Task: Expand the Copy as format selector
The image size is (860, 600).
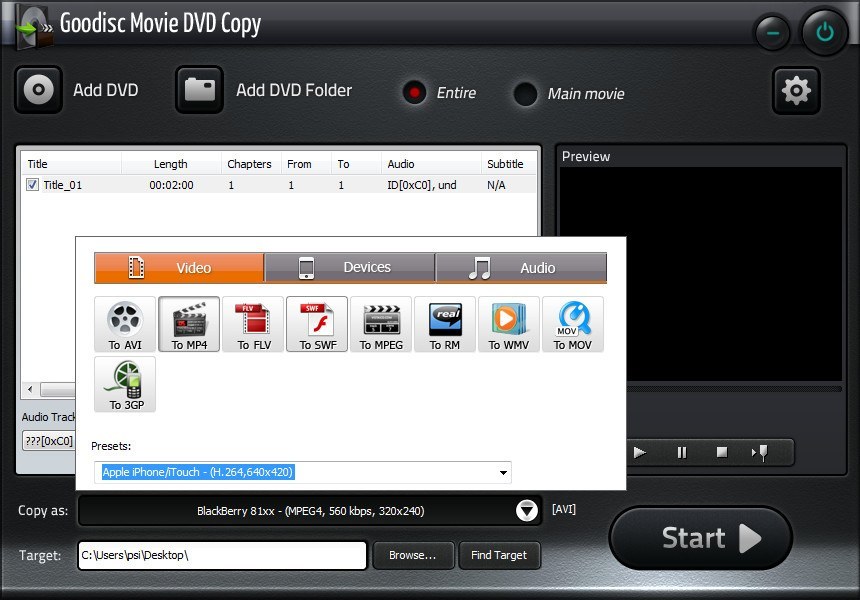Action: [x=527, y=510]
